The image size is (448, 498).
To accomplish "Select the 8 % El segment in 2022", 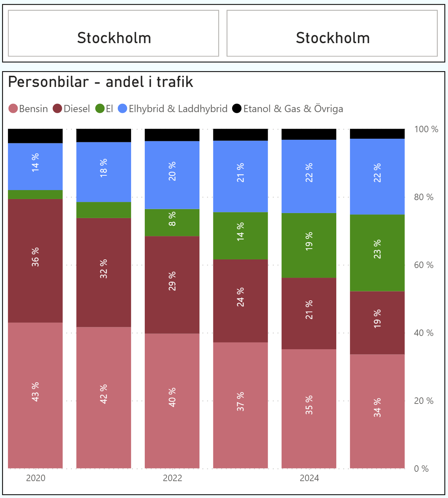I will pos(172,222).
